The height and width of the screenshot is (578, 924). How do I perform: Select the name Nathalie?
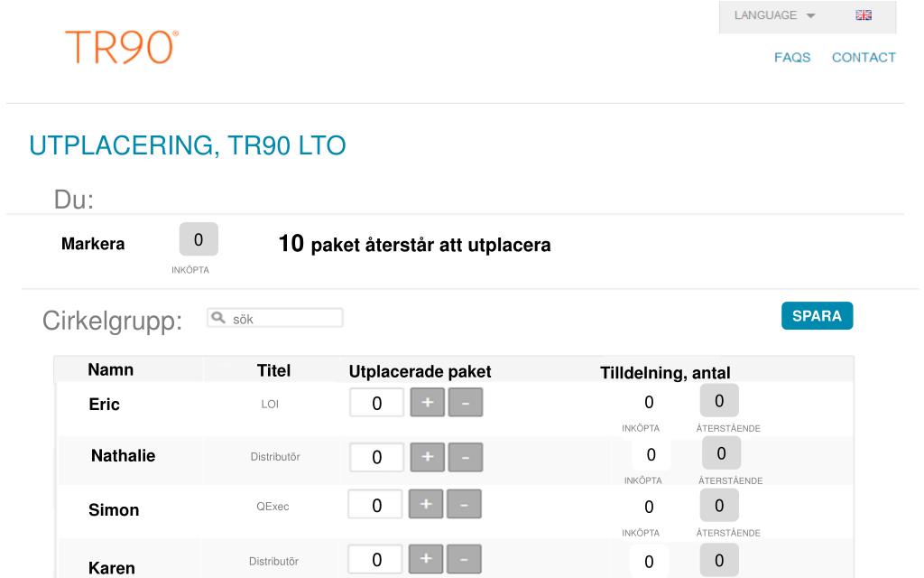point(123,455)
